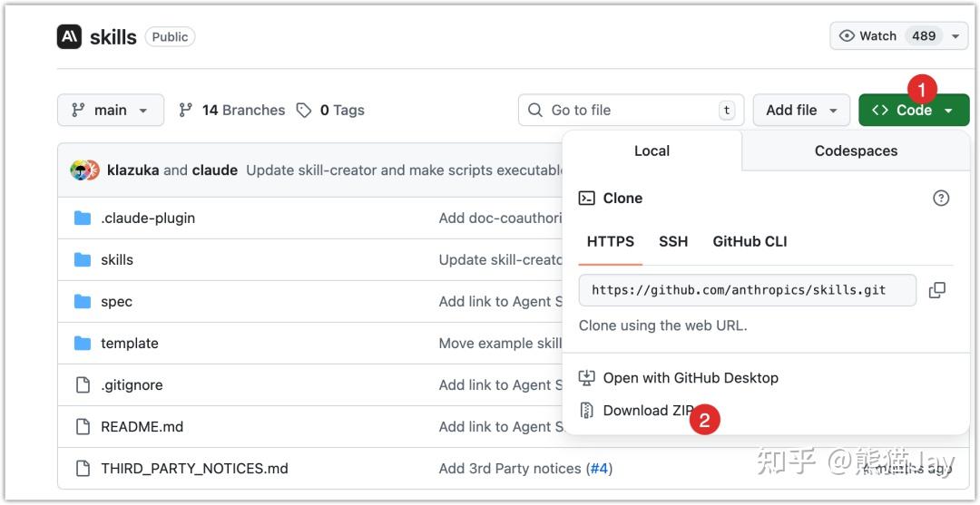Toggle the green Code dropdown button
This screenshot has width=980, height=505.
[914, 110]
